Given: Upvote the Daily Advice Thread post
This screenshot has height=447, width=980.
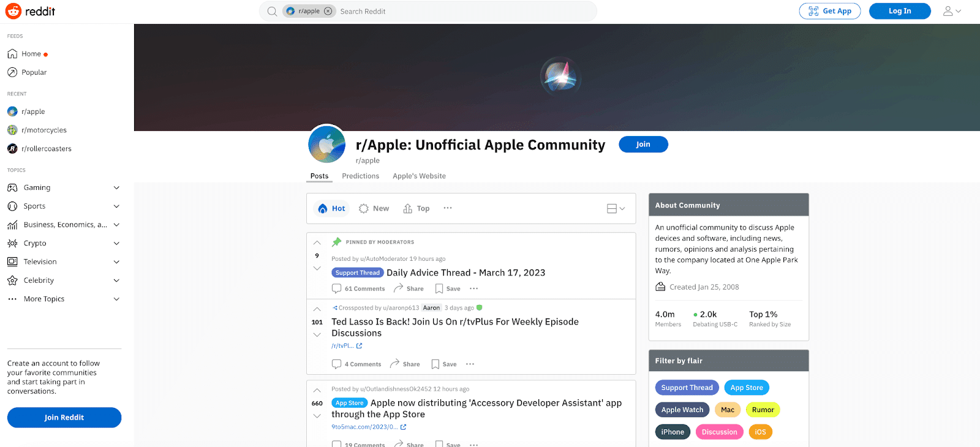Looking at the screenshot, I should point(317,243).
